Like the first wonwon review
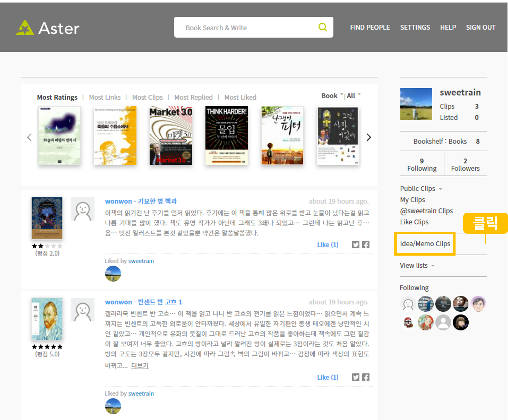Image resolution: width=508 pixels, height=420 pixels. [x=327, y=245]
